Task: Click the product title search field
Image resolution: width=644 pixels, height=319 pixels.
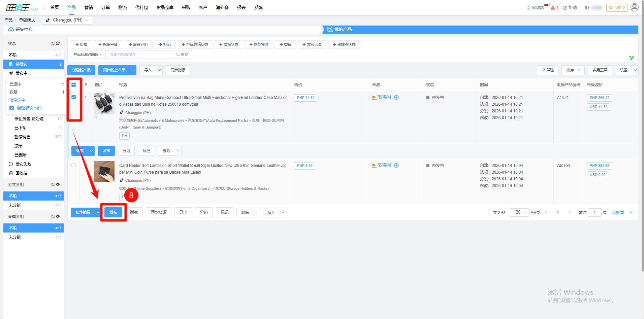Action: (139, 55)
